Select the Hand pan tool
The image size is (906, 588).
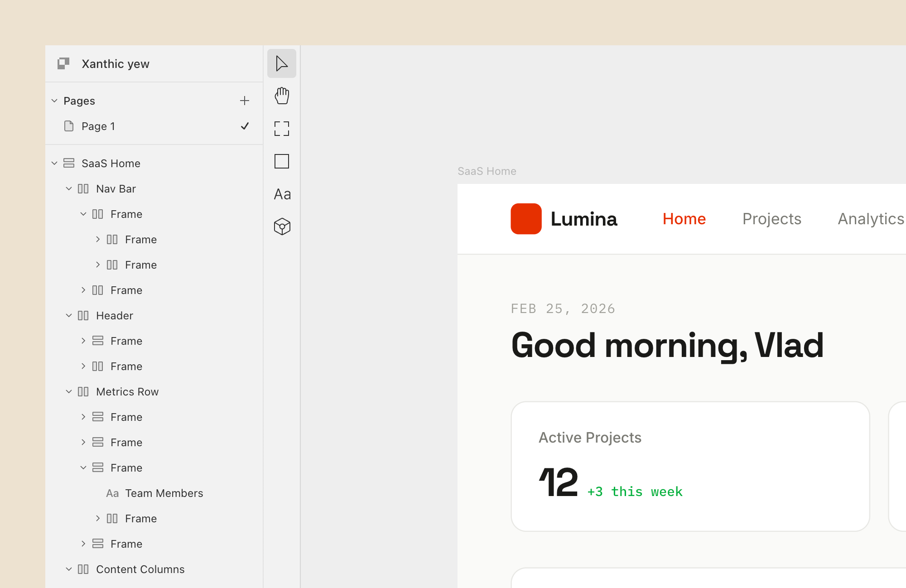pyautogui.click(x=281, y=96)
